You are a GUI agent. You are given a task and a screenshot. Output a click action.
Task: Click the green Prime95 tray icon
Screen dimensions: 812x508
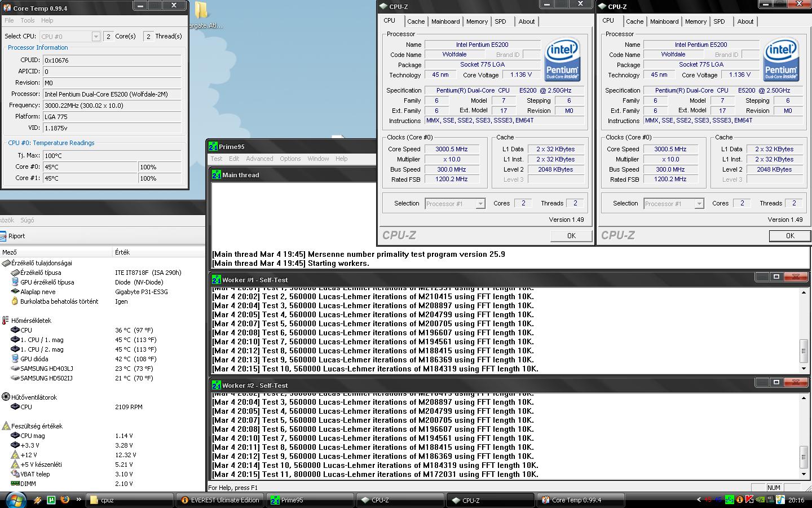tap(730, 500)
